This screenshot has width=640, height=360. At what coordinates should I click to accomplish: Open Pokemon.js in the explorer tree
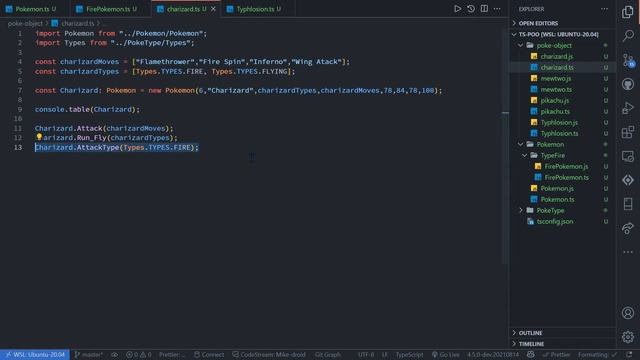pyautogui.click(x=557, y=189)
